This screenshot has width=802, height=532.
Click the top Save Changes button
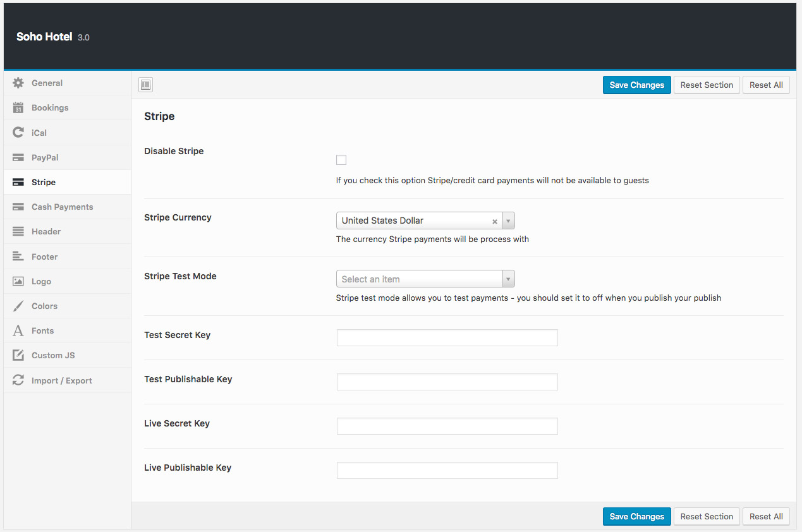click(636, 85)
